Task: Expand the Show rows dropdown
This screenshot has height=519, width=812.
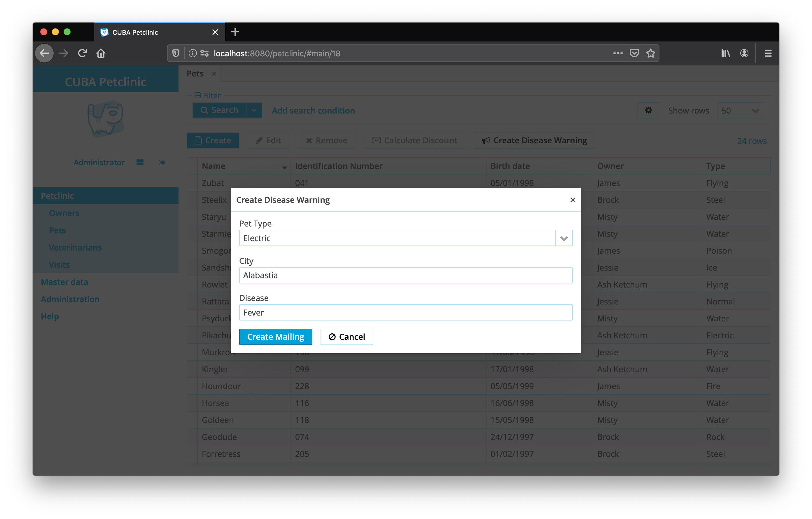Action: pyautogui.click(x=740, y=111)
